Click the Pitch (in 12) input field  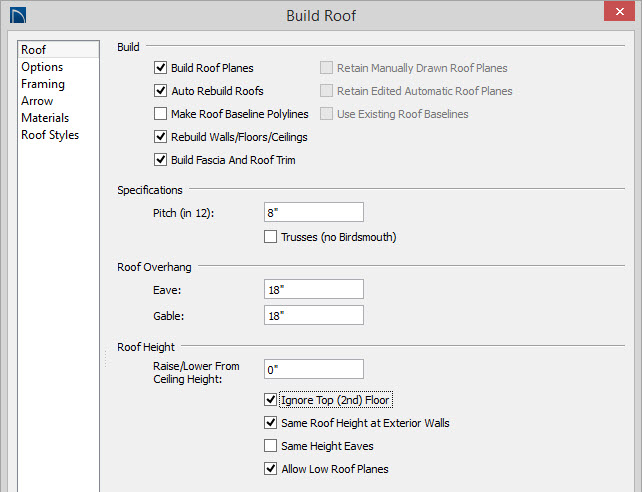point(314,212)
